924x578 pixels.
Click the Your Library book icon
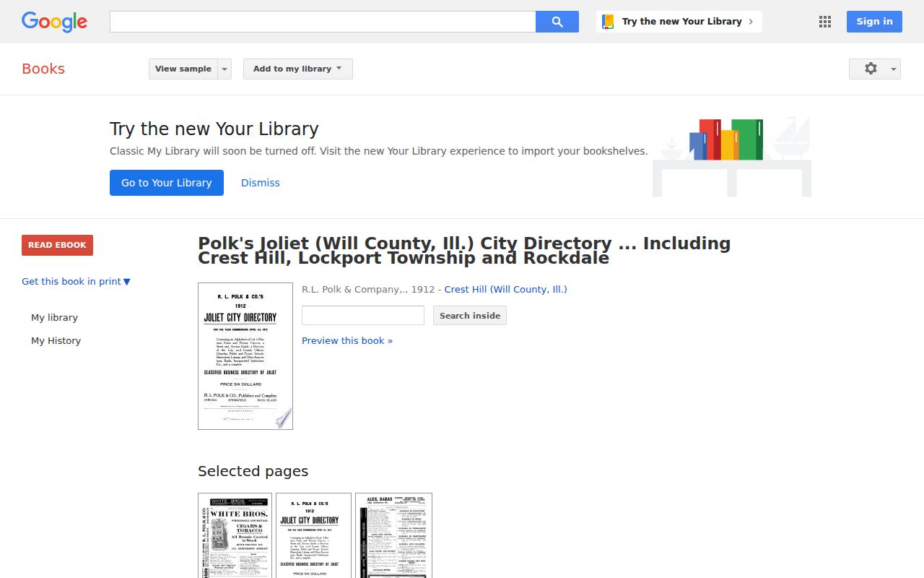608,22
